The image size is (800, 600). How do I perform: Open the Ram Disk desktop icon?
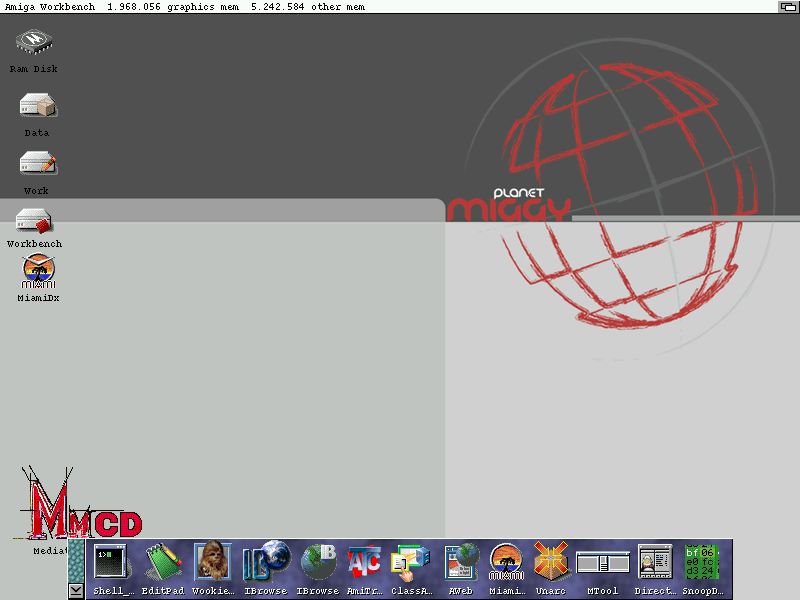[x=34, y=43]
